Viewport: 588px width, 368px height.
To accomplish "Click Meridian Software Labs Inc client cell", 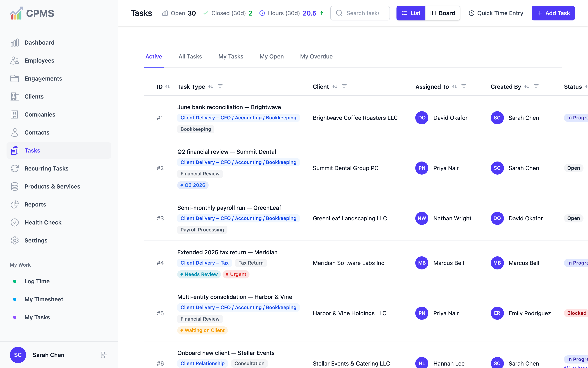I will (x=349, y=263).
